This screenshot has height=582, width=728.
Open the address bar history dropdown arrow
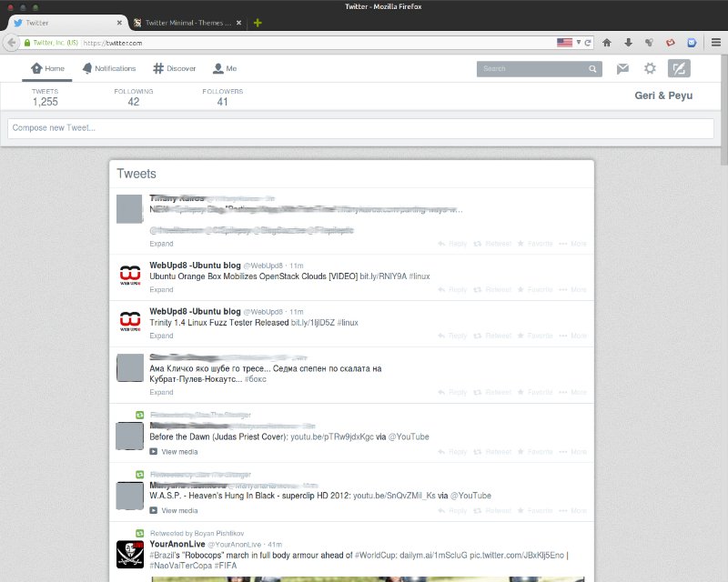click(x=579, y=42)
